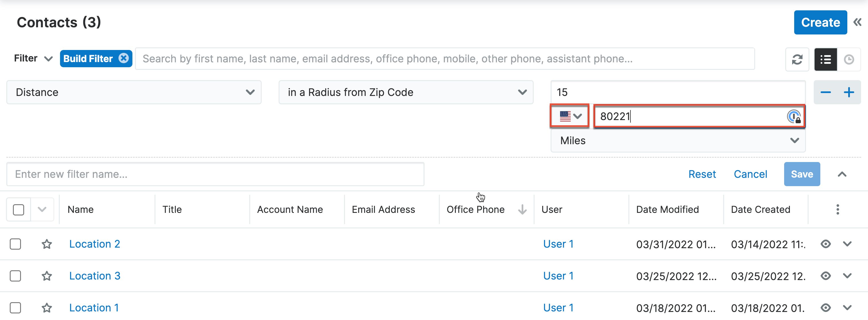Add filter row with plus icon
The height and width of the screenshot is (320, 868).
point(849,92)
